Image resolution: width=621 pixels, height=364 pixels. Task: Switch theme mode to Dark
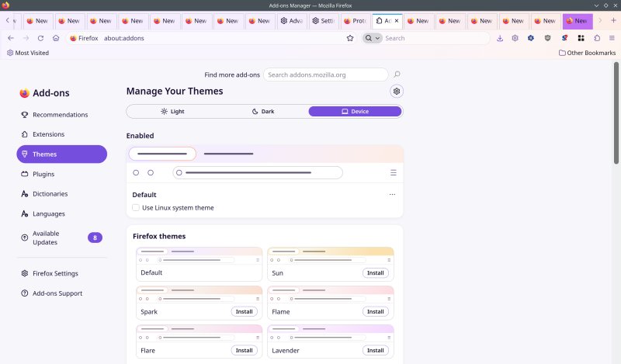(263, 111)
